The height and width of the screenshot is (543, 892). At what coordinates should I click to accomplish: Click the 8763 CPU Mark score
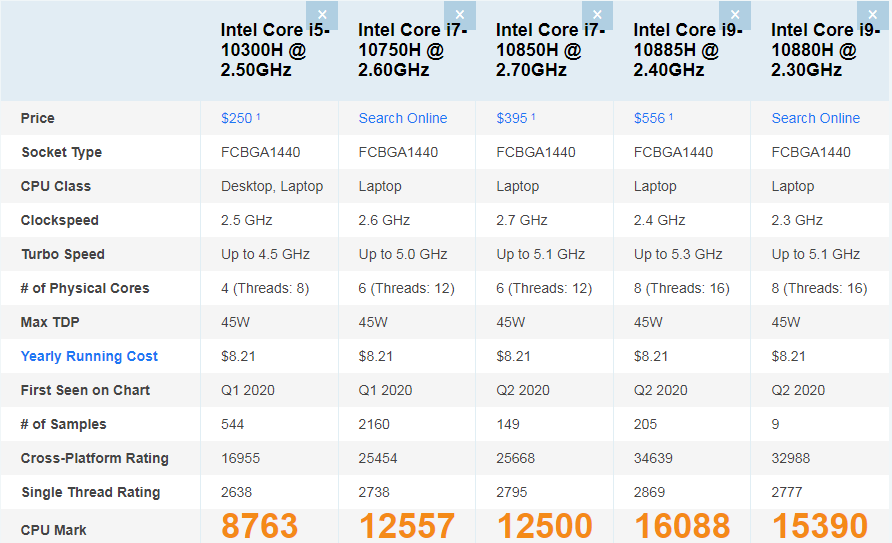point(260,526)
